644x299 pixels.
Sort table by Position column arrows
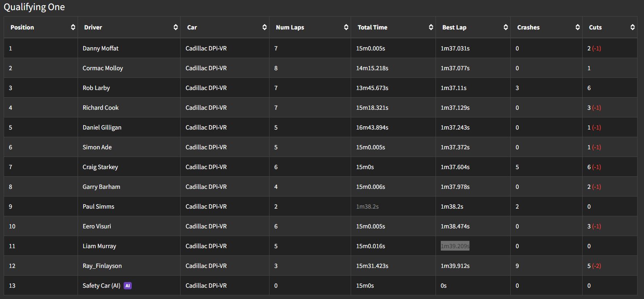(73, 27)
